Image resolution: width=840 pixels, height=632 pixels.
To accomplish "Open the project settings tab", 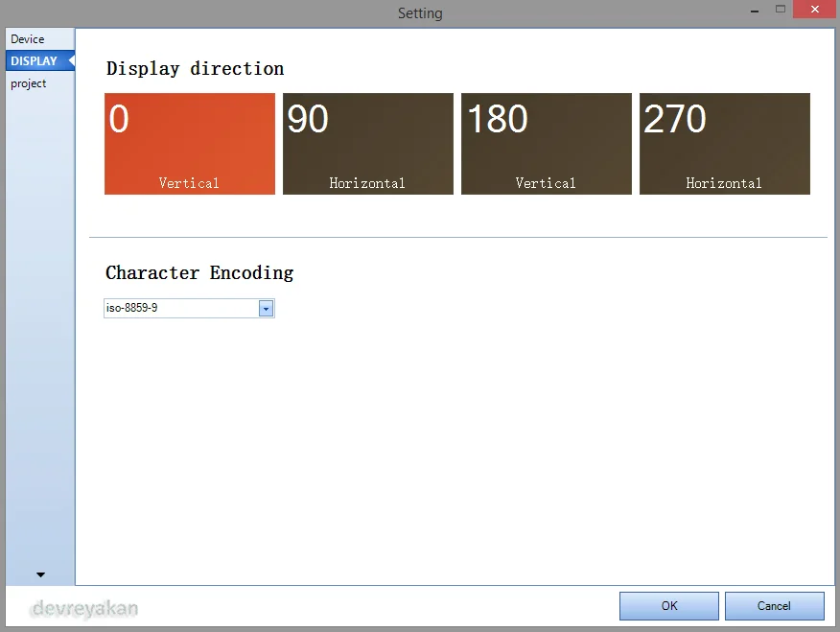I will [x=40, y=83].
